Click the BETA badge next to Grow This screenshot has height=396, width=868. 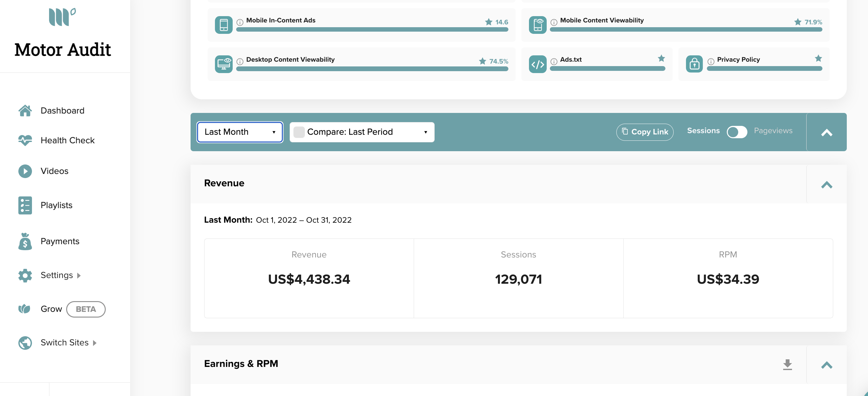coord(85,309)
